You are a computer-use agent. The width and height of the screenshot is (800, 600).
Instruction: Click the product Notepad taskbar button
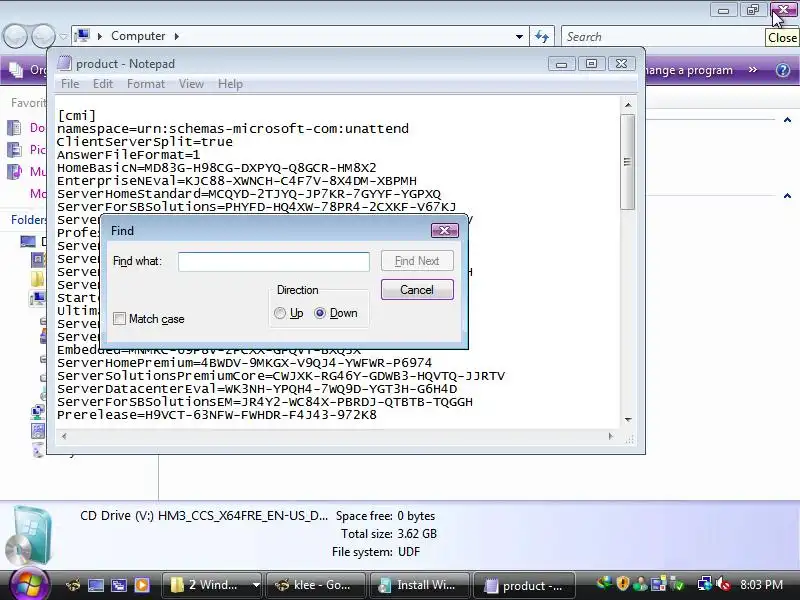524,585
